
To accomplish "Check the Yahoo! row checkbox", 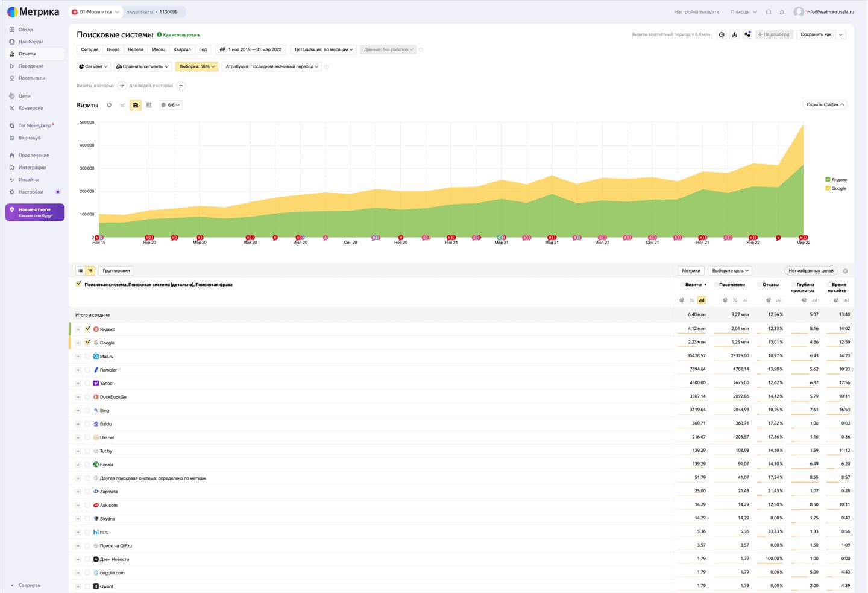I will pyautogui.click(x=87, y=384).
